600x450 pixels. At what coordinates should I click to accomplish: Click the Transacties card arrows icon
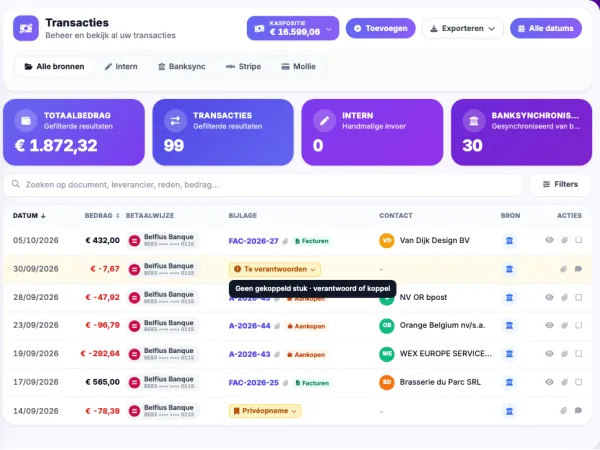pyautogui.click(x=175, y=121)
